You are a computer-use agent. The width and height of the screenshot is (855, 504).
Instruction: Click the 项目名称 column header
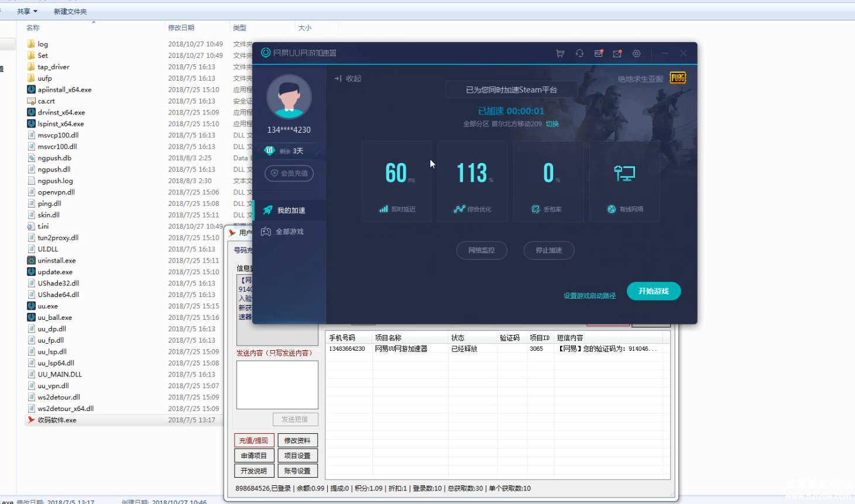coord(410,338)
